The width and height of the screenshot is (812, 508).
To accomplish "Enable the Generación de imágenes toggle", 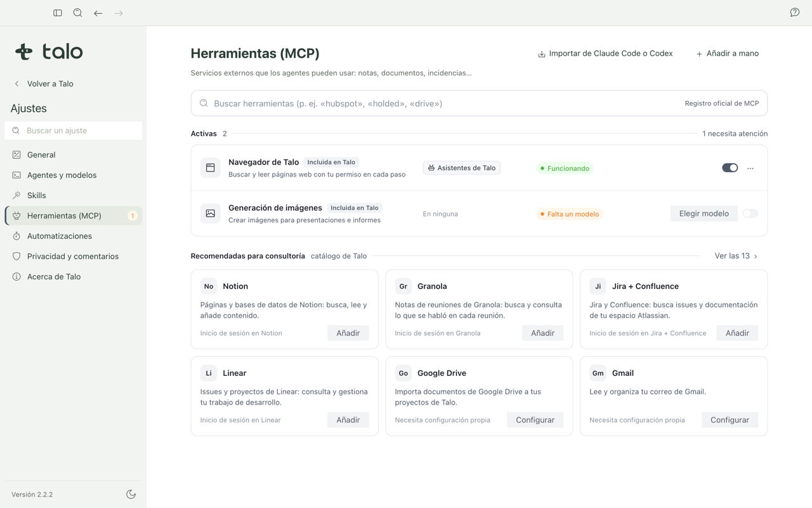I will point(750,213).
